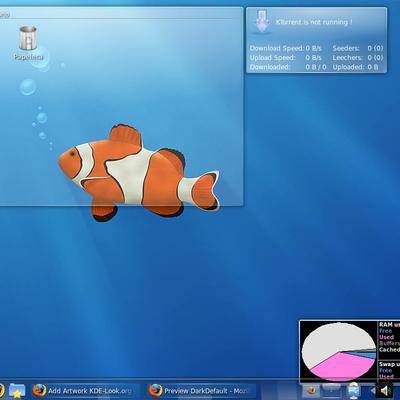Viewport: 400px width, 400px height.
Task: Click the panel item right of small Firefox icon
Action: point(332,390)
